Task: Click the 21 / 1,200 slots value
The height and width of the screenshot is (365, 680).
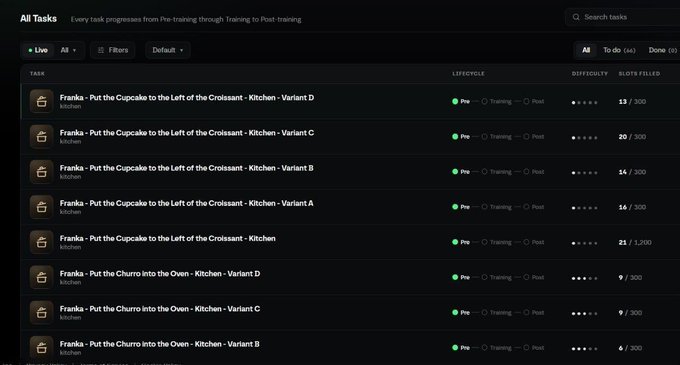Action: (x=635, y=242)
